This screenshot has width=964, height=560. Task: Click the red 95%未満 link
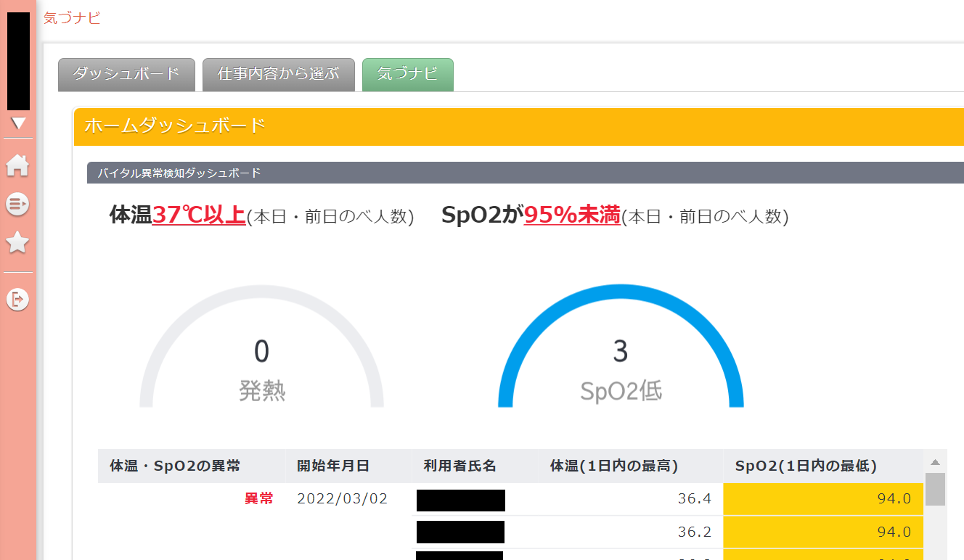click(x=572, y=215)
